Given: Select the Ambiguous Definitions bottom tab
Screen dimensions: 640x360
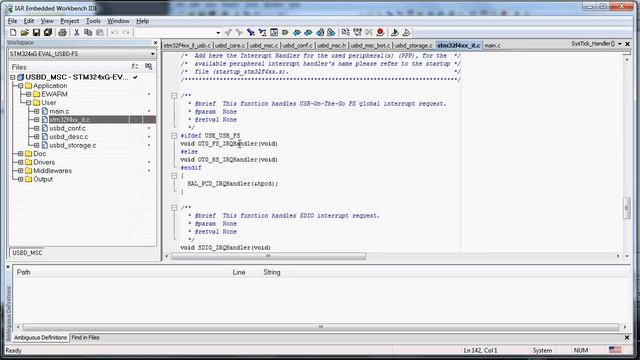Looking at the screenshot, I should click(40, 338).
